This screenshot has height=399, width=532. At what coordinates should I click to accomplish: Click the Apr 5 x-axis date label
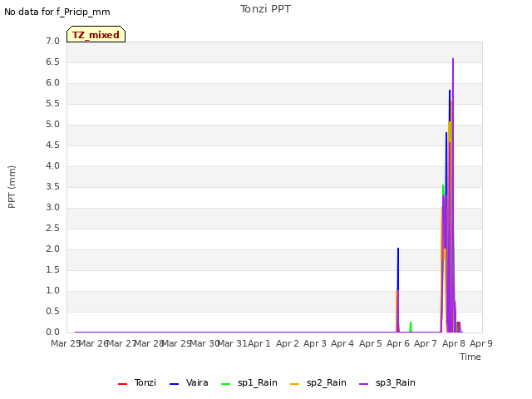pyautogui.click(x=371, y=343)
